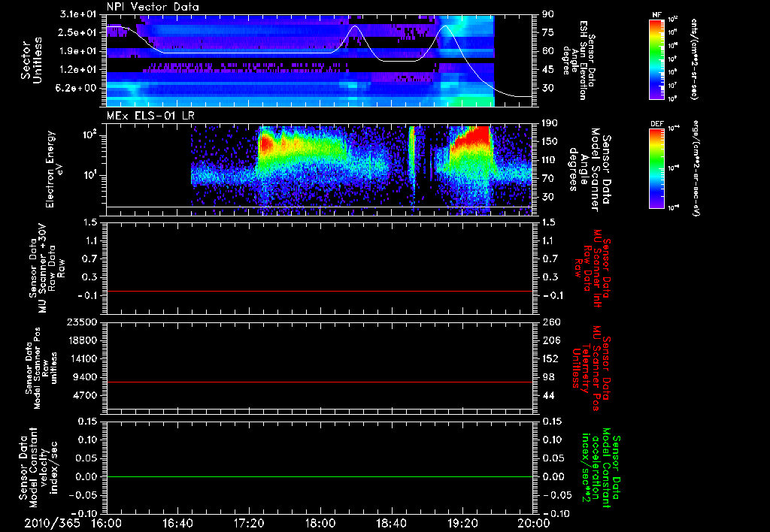The image size is (770, 532).
Task: Click the "Electron Energy eV" axis title
Action: [55, 169]
